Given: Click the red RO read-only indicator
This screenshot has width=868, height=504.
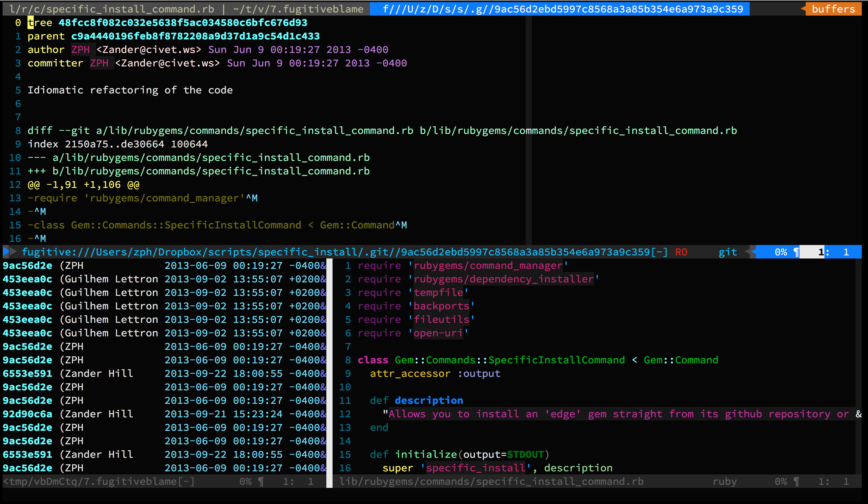Looking at the screenshot, I should coord(681,252).
